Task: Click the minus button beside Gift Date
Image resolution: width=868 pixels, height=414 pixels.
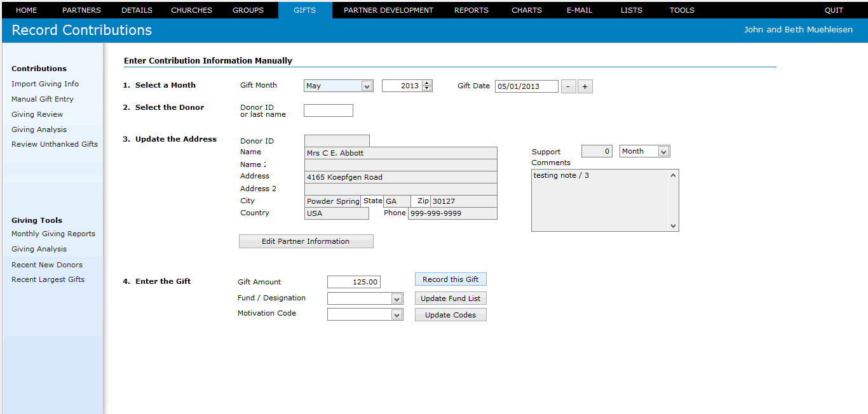Action: click(569, 86)
